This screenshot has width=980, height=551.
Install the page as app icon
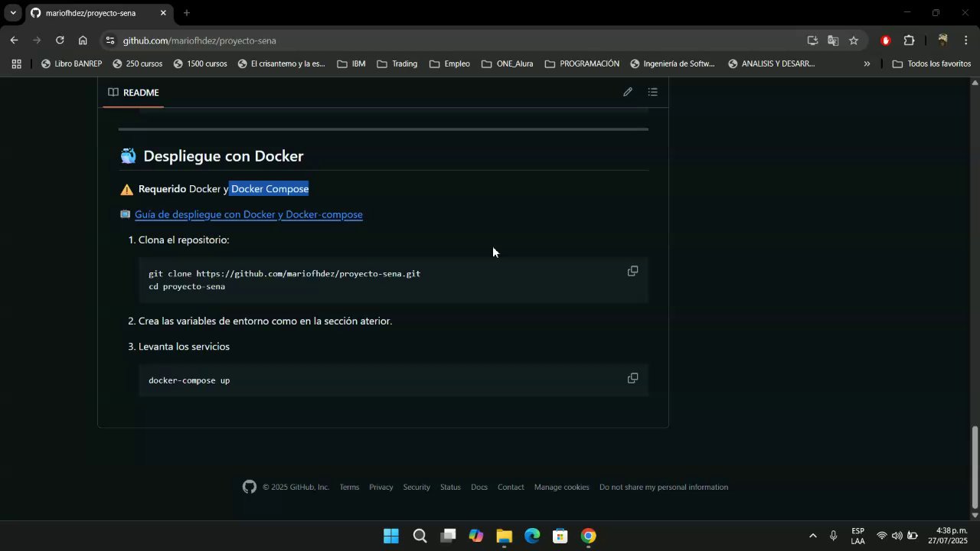812,41
